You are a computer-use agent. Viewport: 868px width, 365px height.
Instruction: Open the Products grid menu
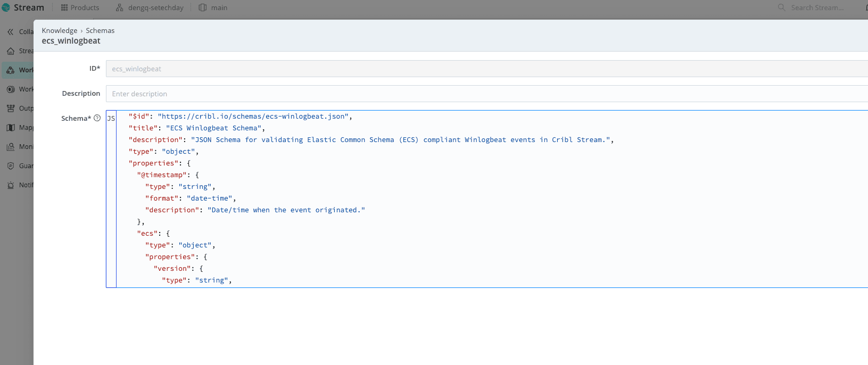64,7
